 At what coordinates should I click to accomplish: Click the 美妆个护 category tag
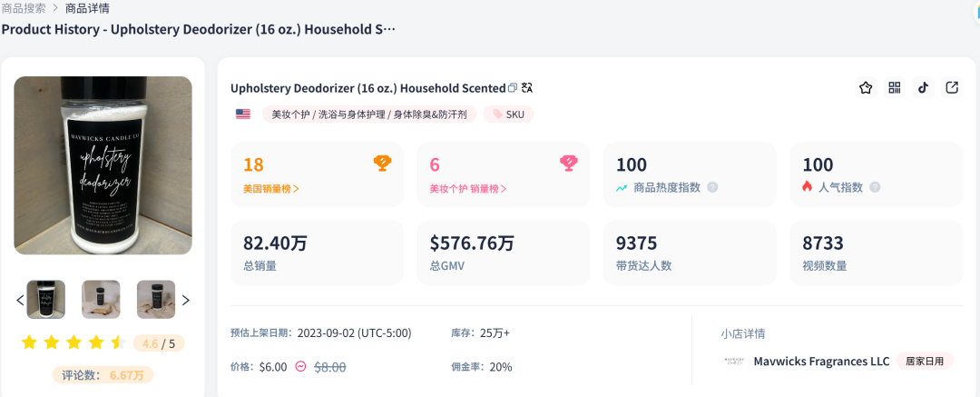tap(368, 114)
